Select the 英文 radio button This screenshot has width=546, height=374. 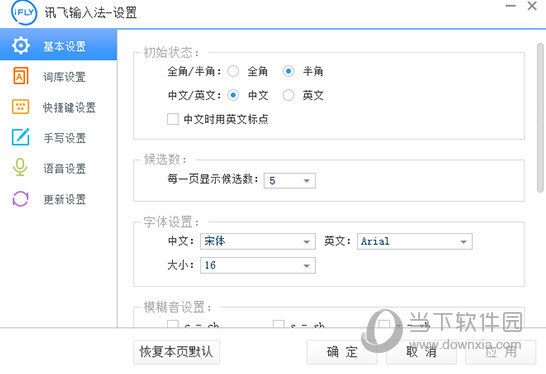coord(288,95)
